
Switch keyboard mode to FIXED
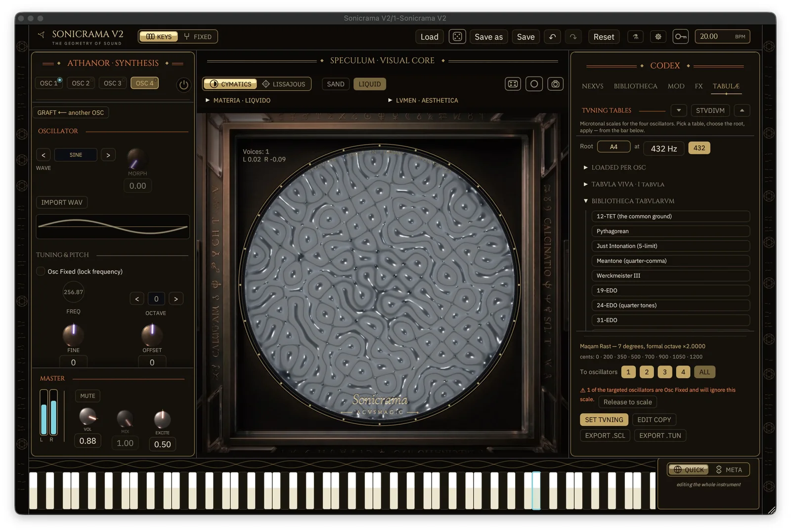[x=197, y=37]
